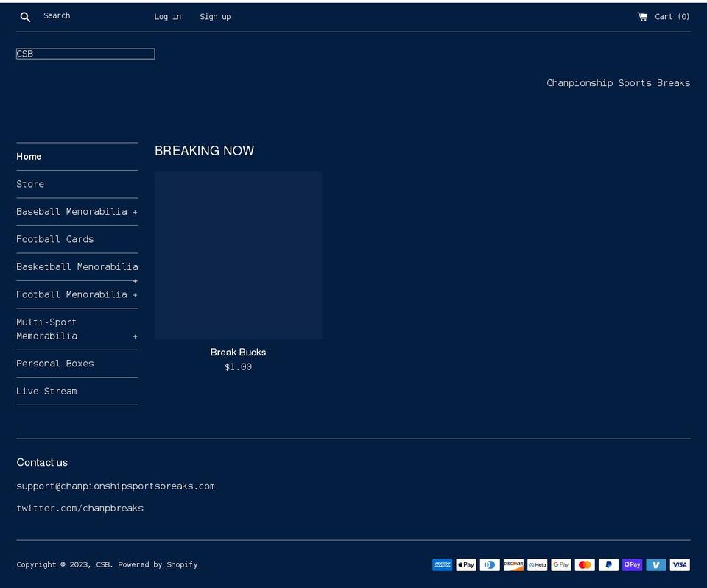This screenshot has height=588, width=707.
Task: Select the Apple Pay payment icon
Action: (x=465, y=564)
